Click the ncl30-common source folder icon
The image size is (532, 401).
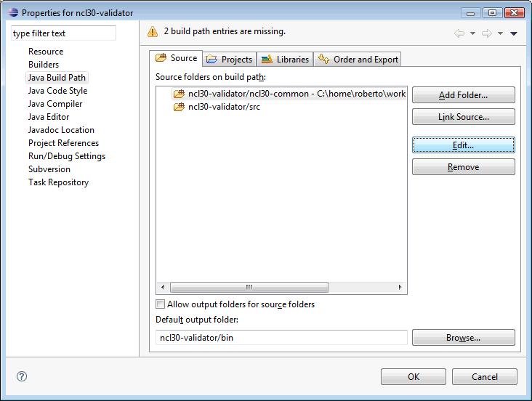point(179,94)
